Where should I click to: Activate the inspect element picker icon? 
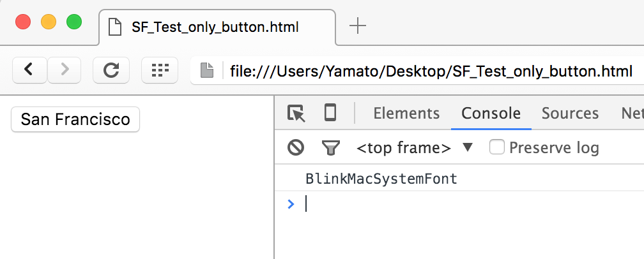[296, 114]
